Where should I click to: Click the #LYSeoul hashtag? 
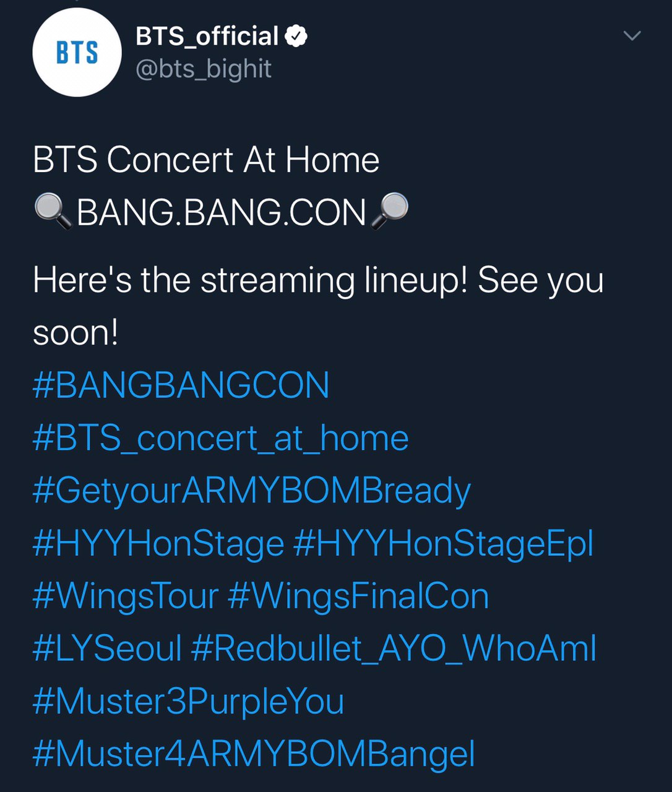point(106,649)
